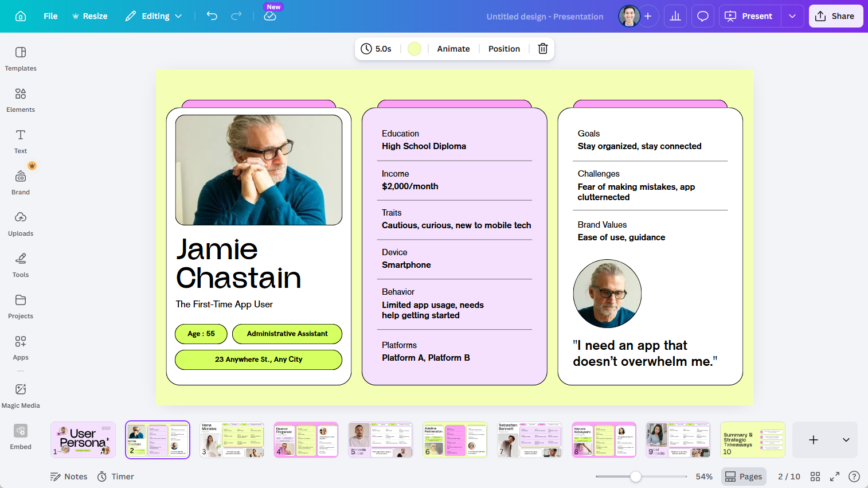Select the Text tool in the sidebar
This screenshot has height=488, width=868.
(20, 141)
